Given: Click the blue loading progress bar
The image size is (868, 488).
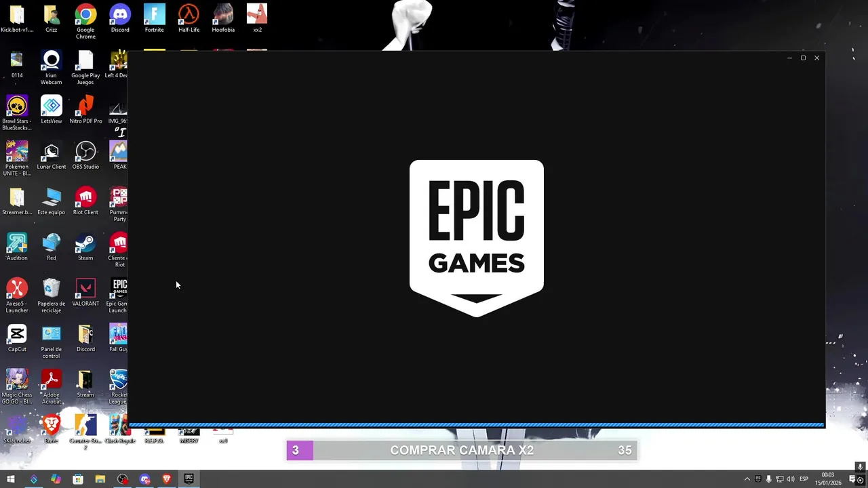Looking at the screenshot, I should click(476, 425).
